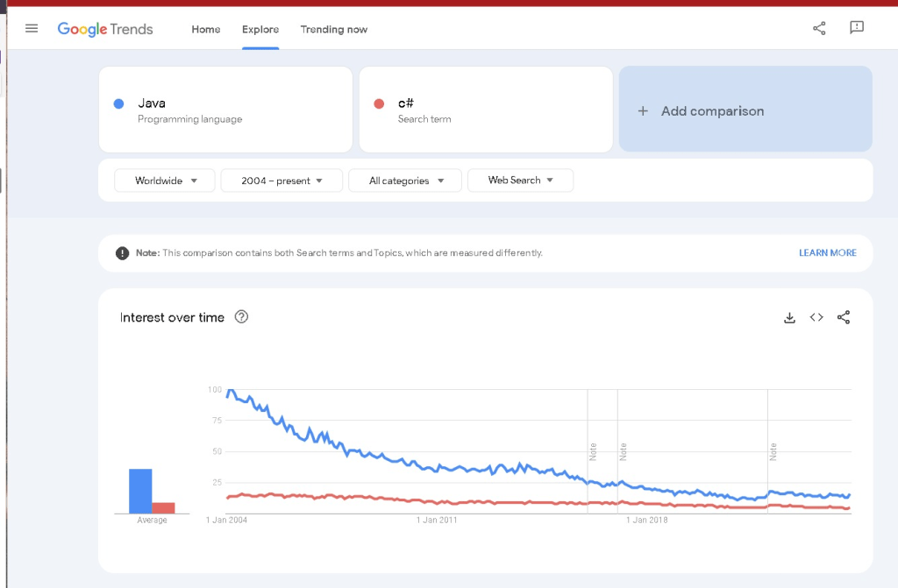Click the 75 value on the y-axis

tap(217, 421)
